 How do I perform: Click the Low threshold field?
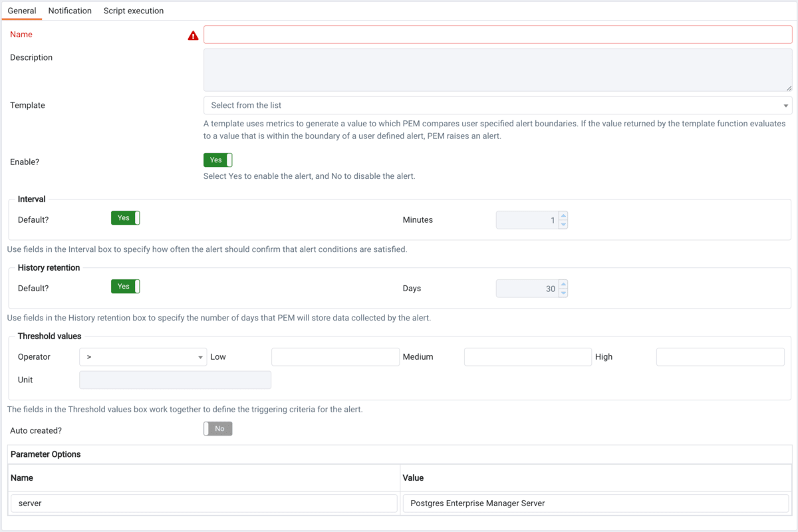click(335, 357)
